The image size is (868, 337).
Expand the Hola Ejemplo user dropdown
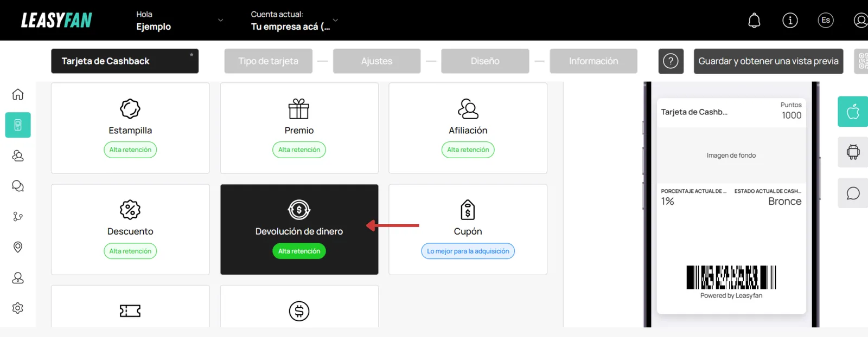pyautogui.click(x=220, y=21)
